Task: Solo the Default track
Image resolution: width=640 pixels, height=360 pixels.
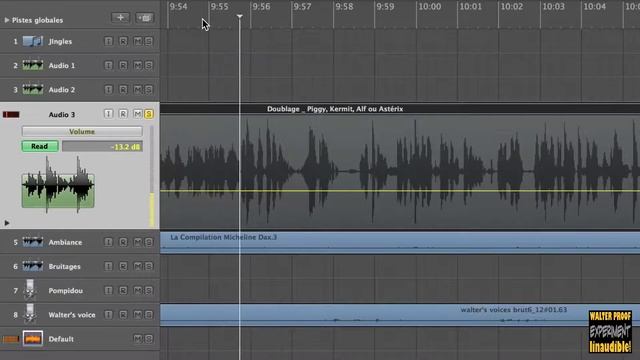Action: pos(149,338)
